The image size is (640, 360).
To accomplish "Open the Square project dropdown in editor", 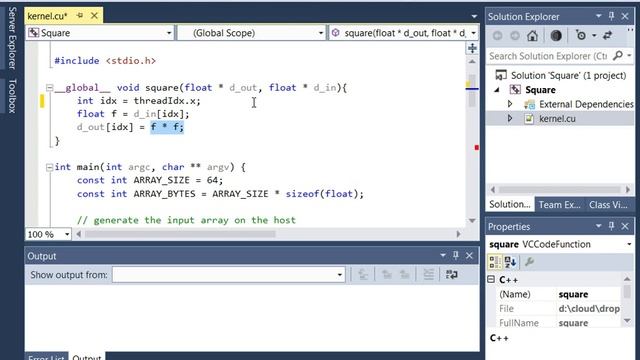I will 169,33.
